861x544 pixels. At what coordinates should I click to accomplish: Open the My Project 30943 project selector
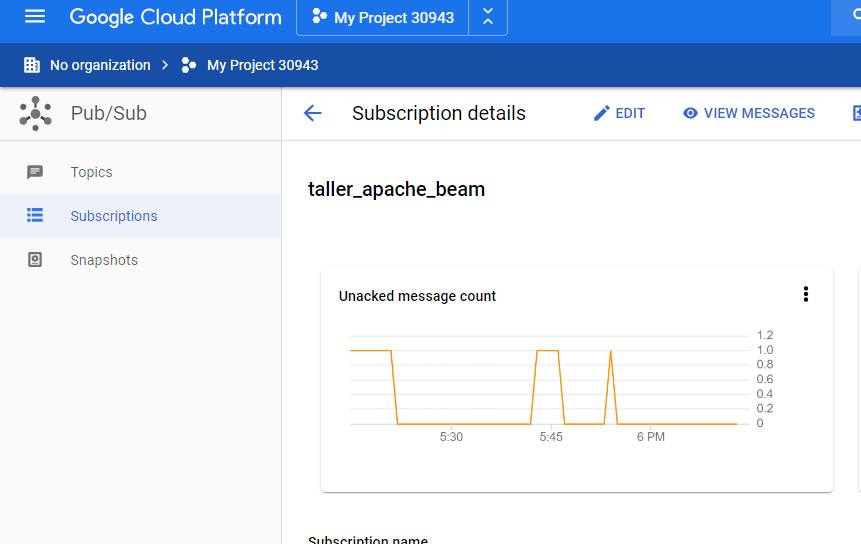pos(383,18)
